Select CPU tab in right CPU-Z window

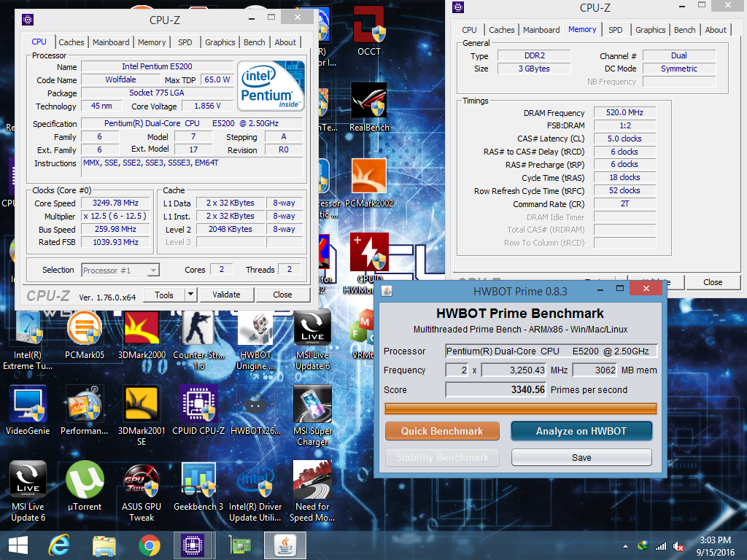[x=469, y=30]
